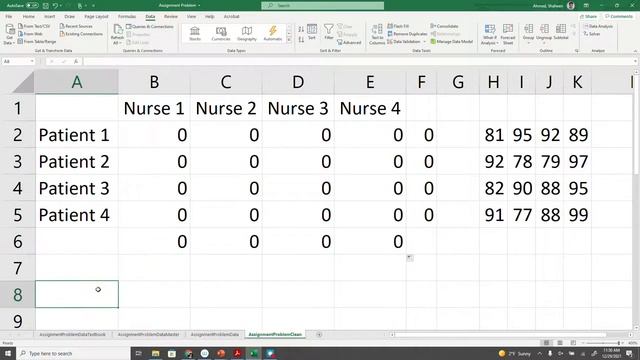The height and width of the screenshot is (360, 640).
Task: Click the Undo icon
Action: (55, 6)
